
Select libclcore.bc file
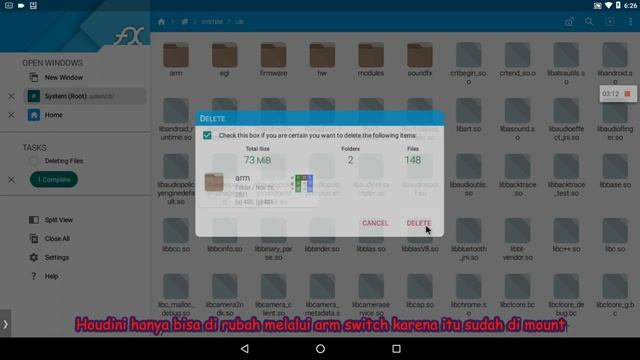(x=518, y=291)
